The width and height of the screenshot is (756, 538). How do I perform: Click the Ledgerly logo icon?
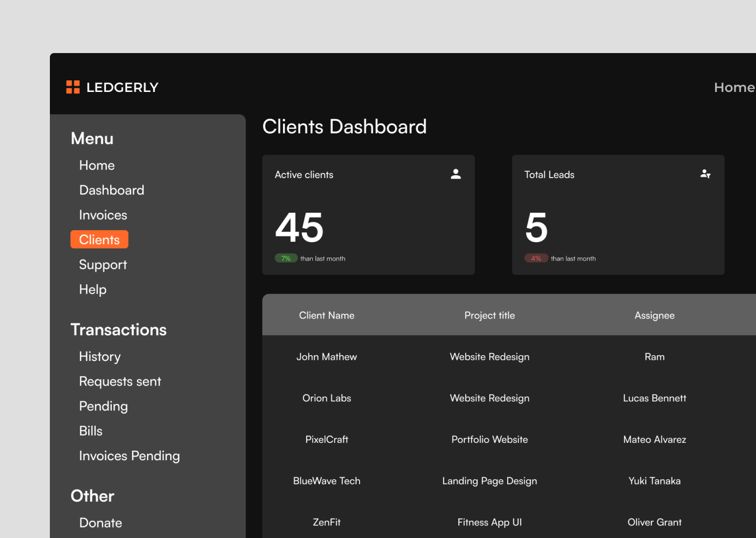[x=73, y=87]
